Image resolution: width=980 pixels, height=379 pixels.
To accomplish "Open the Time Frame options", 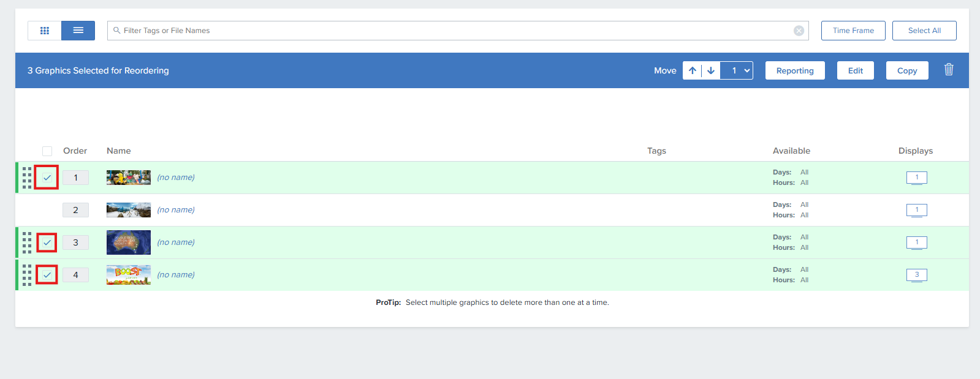I will 853,31.
